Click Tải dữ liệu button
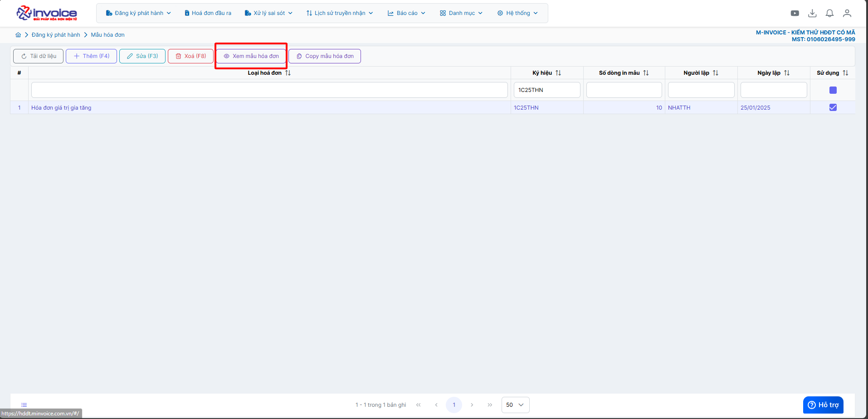868x419 pixels. 39,56
